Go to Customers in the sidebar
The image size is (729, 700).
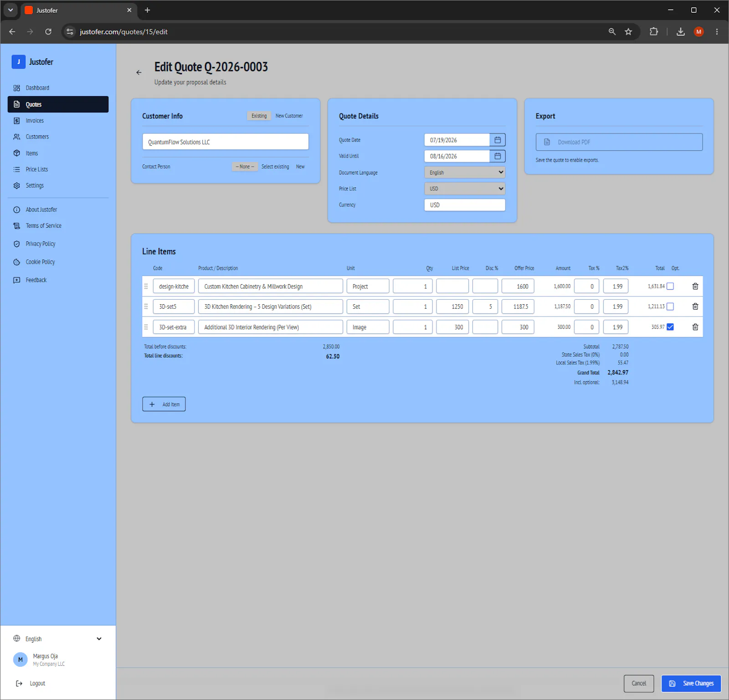pos(58,137)
